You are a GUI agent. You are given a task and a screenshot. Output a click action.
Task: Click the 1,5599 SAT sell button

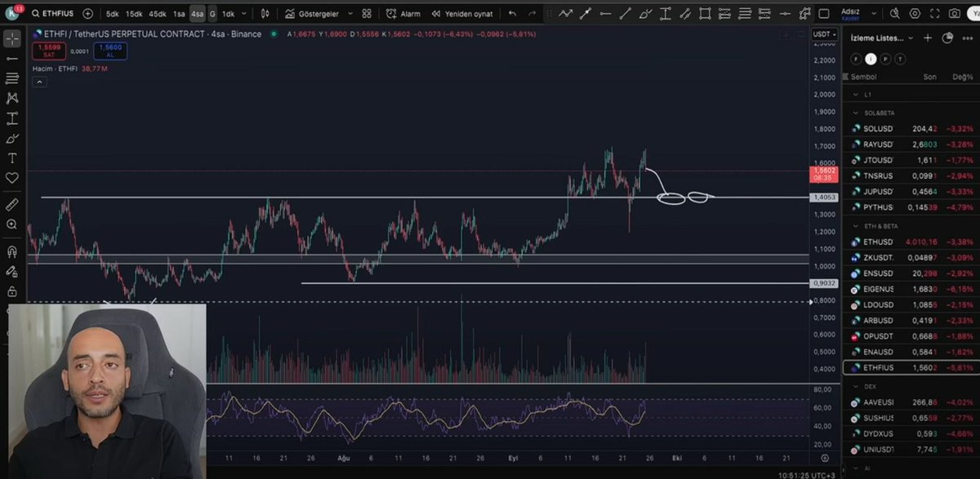(x=49, y=51)
